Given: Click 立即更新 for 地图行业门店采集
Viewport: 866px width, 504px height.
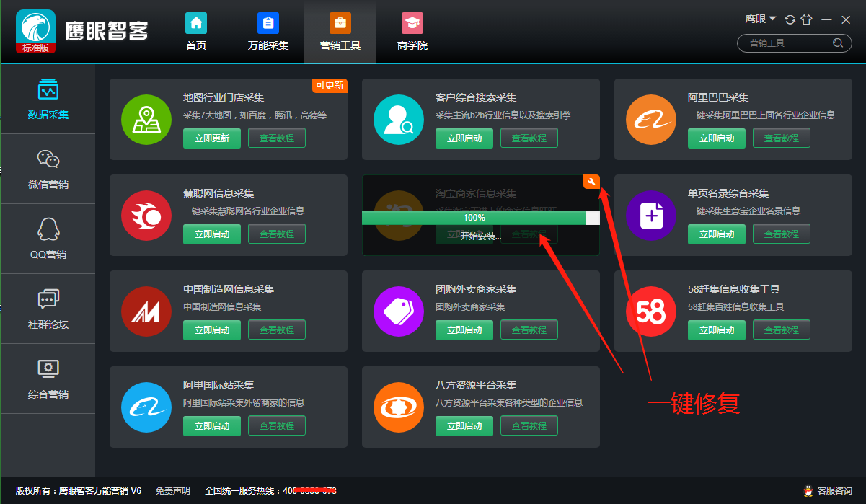Looking at the screenshot, I should pyautogui.click(x=211, y=138).
